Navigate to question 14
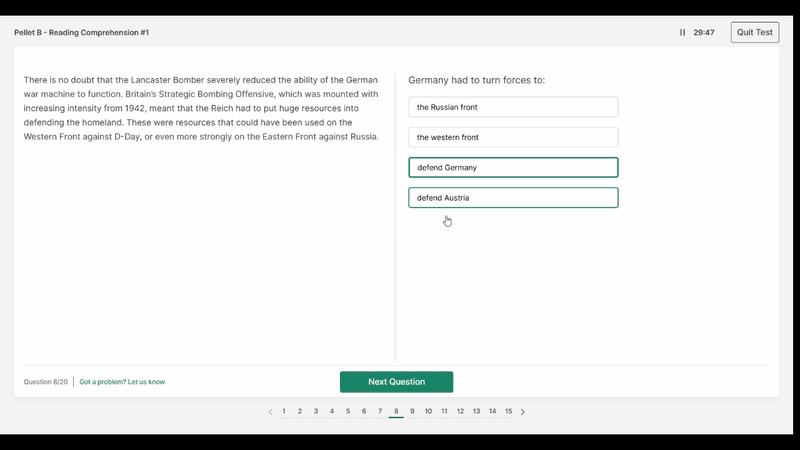This screenshot has height=450, width=800. coord(492,411)
